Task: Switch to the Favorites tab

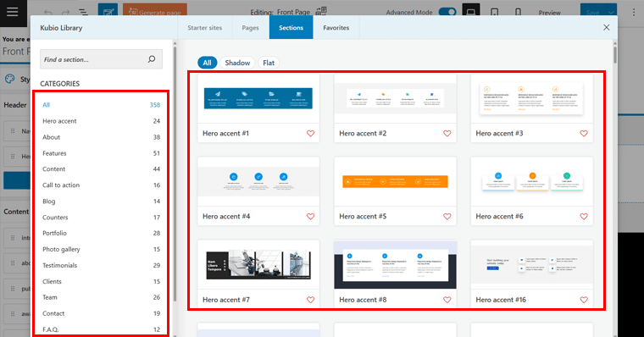Action: tap(336, 27)
